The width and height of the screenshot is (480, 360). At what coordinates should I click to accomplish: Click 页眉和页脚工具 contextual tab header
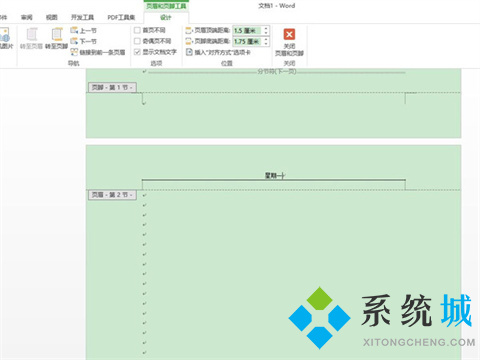166,6
